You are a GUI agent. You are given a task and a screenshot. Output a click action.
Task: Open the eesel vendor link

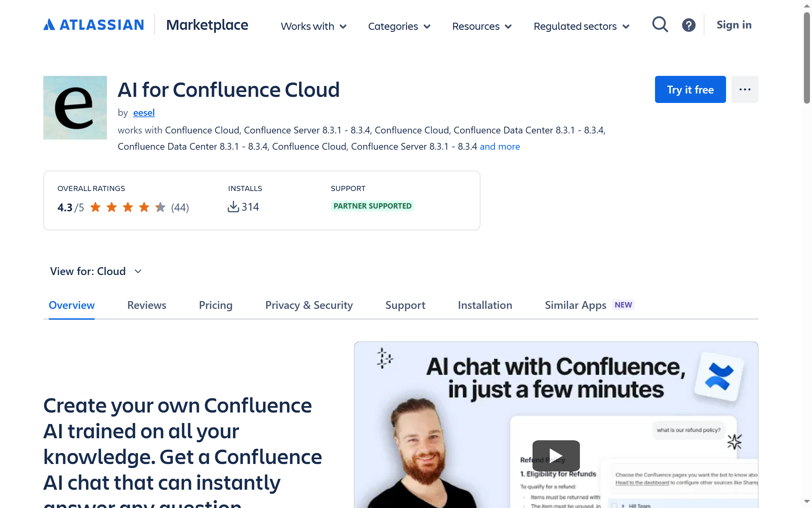[x=144, y=113]
